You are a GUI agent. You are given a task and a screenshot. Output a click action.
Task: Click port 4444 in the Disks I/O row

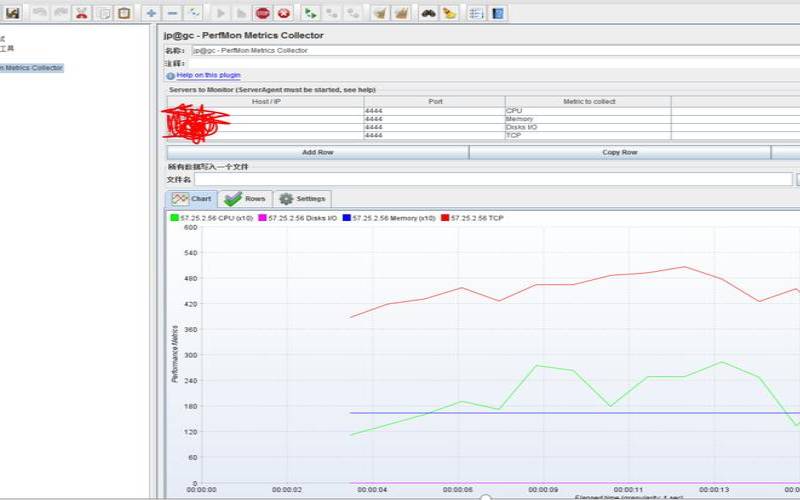(x=434, y=127)
